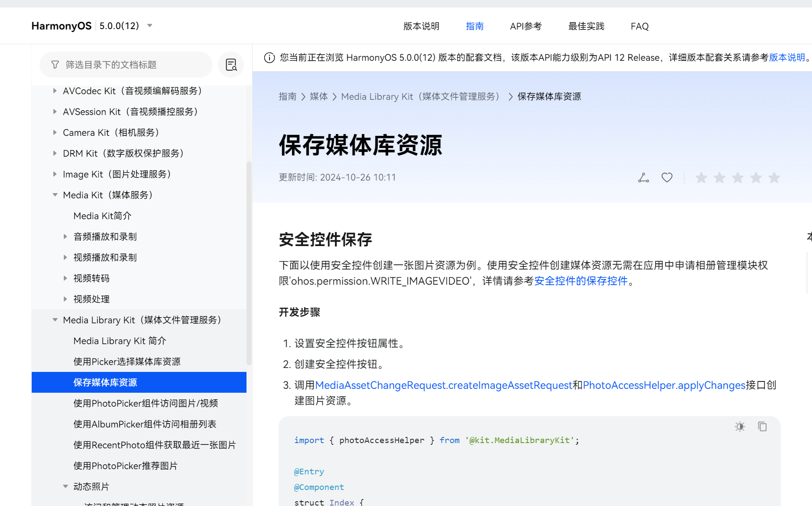Click the info icon in the notice banner

pyautogui.click(x=270, y=58)
